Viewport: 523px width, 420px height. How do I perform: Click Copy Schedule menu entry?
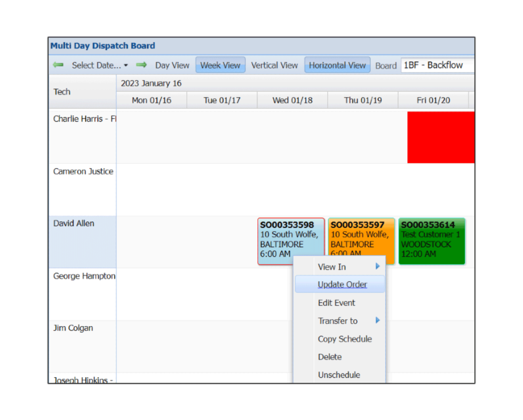[x=345, y=339]
